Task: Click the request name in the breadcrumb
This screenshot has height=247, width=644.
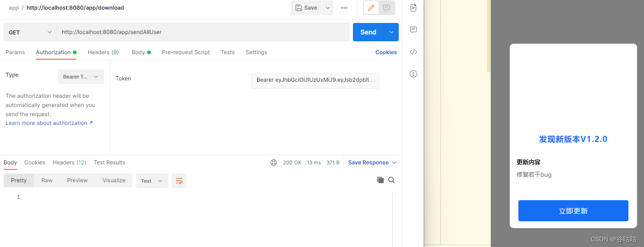Action: [x=75, y=8]
